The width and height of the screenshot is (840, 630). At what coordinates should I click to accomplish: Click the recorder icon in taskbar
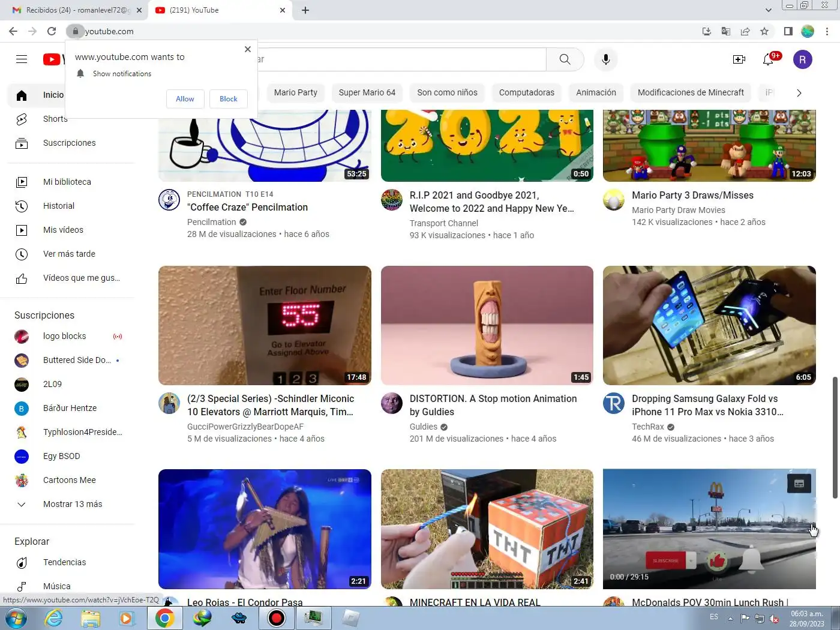[277, 618]
